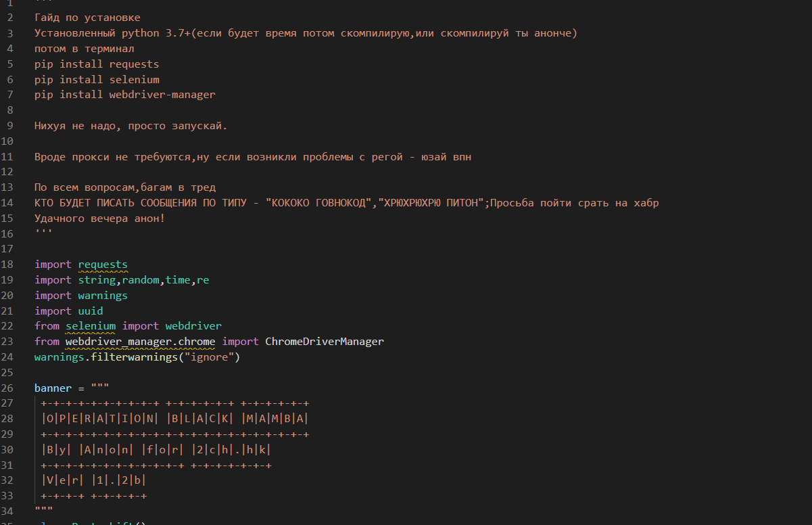Screen dimensions: 812x525
Task: Click the 'filterwarnings' method call
Action: coord(131,357)
